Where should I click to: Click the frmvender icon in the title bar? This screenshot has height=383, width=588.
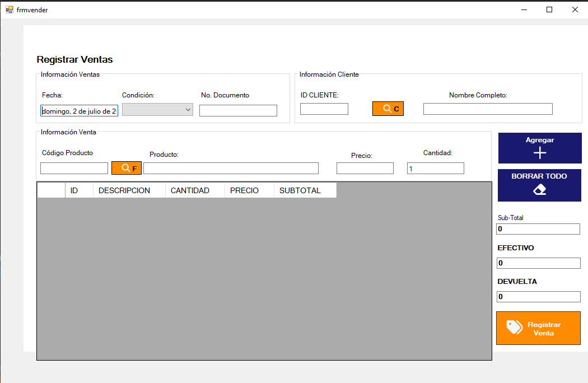(x=9, y=10)
